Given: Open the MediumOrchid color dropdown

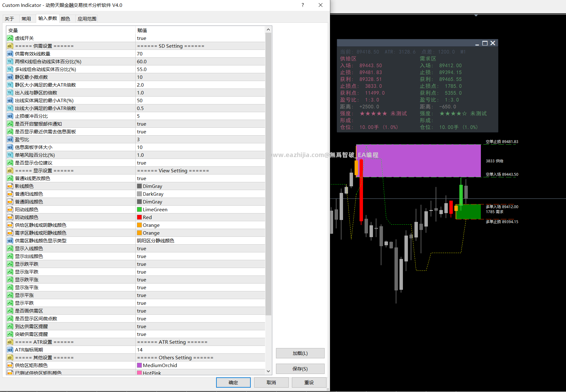Looking at the screenshot, I should (201, 365).
